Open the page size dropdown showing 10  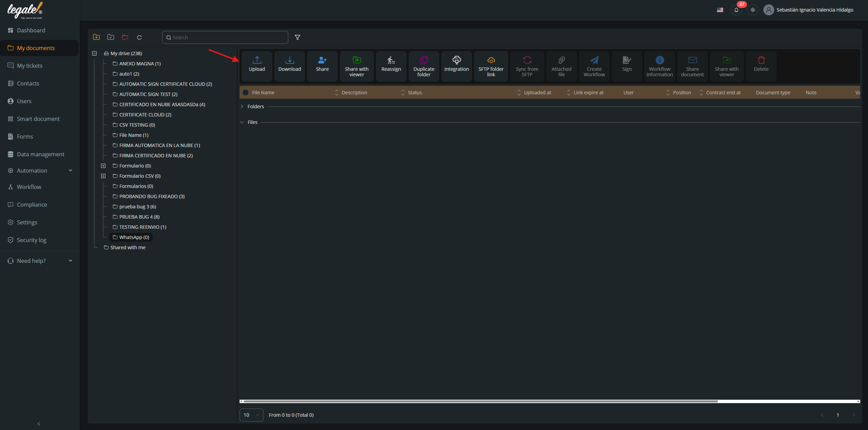251,415
